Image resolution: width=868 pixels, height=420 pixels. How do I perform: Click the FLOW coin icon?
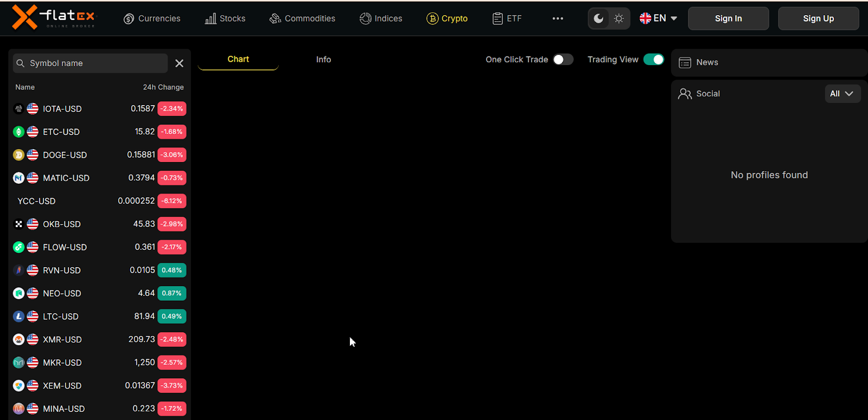[18, 247]
